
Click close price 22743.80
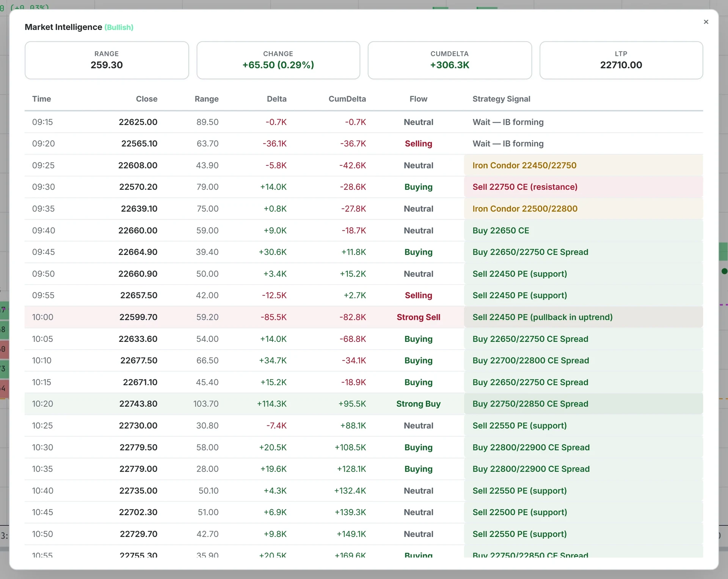138,404
